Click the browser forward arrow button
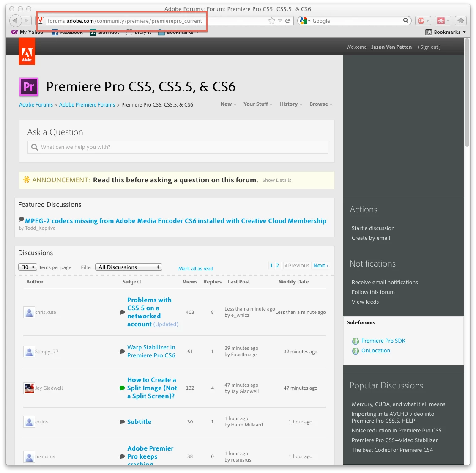476x473 pixels. point(27,21)
